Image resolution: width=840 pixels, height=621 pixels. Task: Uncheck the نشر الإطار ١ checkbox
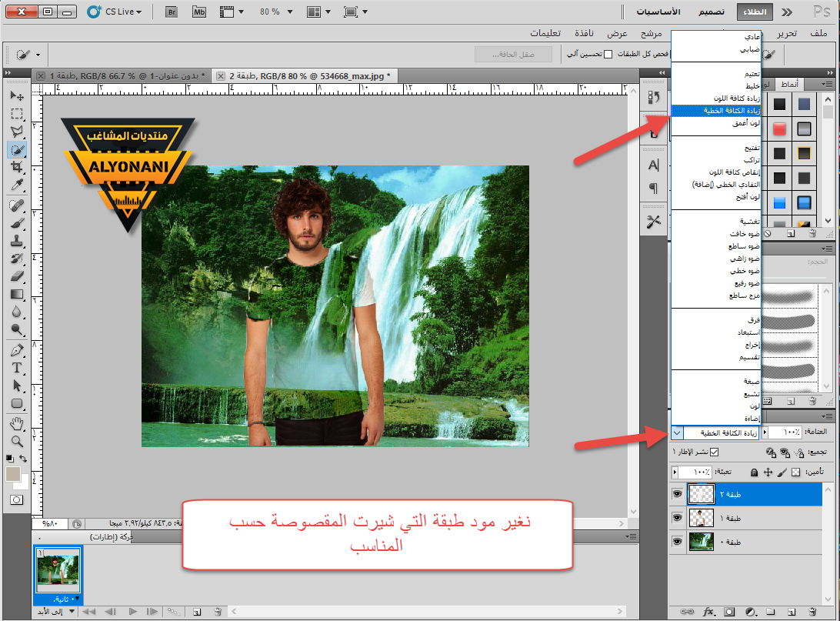[x=713, y=452]
